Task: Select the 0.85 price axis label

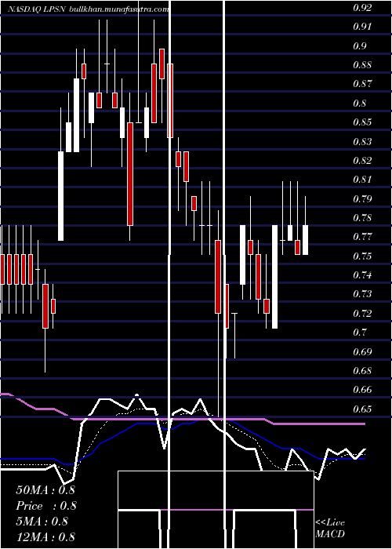Action: [362, 122]
